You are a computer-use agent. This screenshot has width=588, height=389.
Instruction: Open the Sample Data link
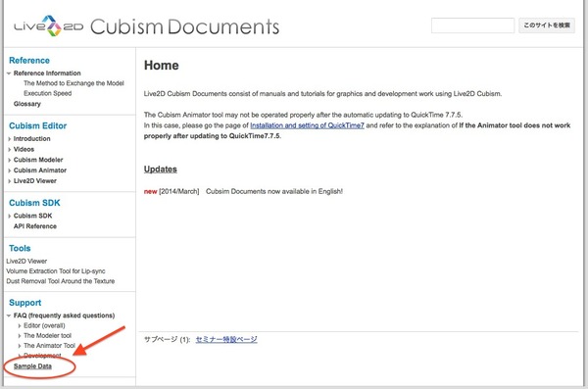(32, 366)
